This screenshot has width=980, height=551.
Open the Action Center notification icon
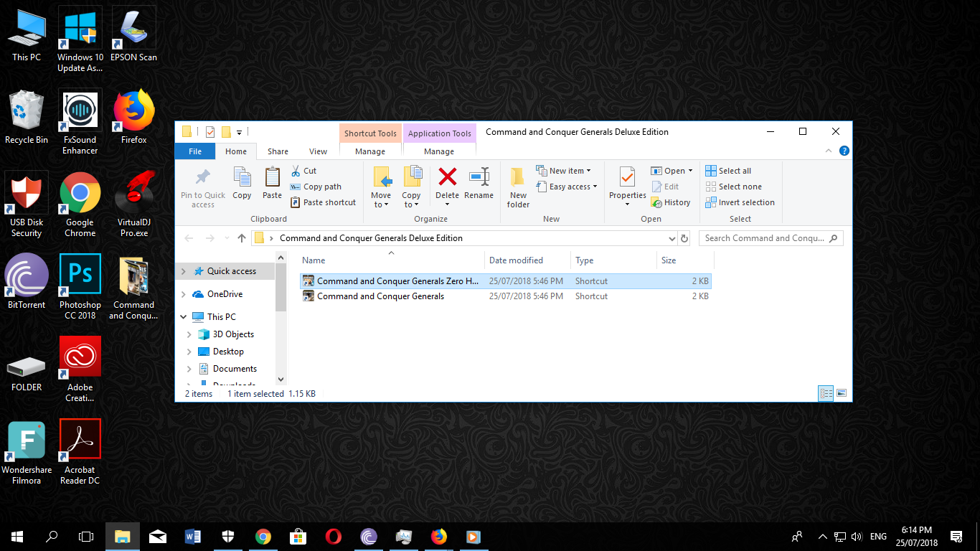point(956,536)
